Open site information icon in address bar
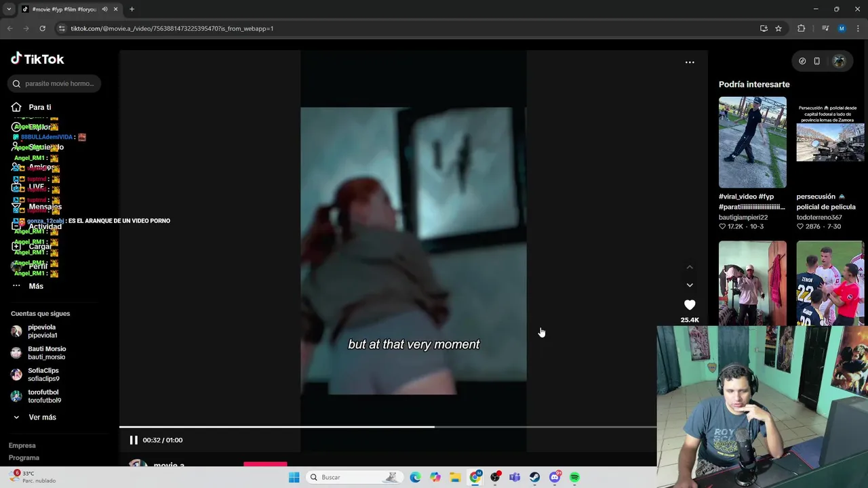The height and width of the screenshot is (488, 868). 62,28
